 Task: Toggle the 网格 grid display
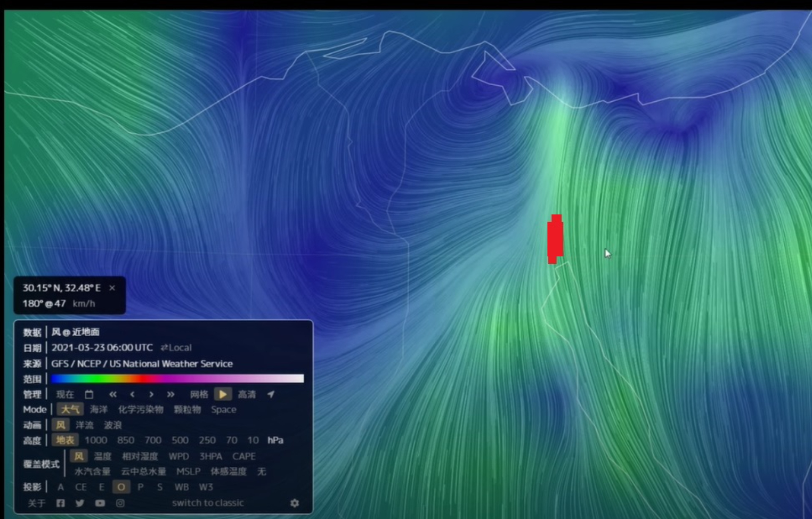(199, 394)
